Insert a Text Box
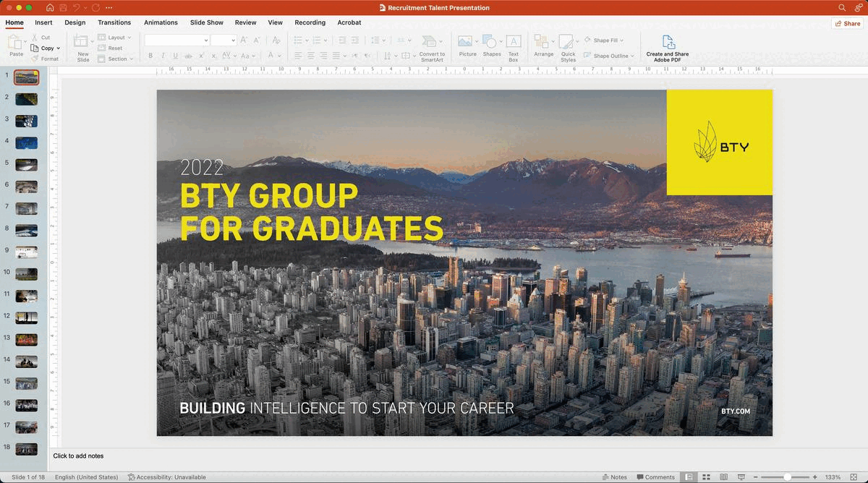The width and height of the screenshot is (868, 483). (514, 47)
